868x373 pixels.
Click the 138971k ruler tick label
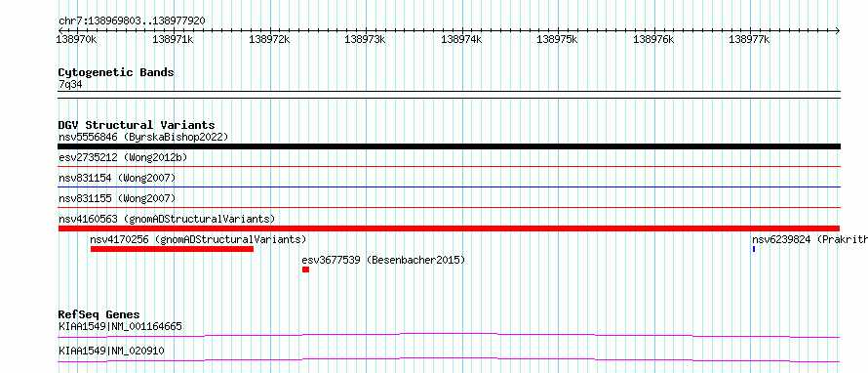pos(174,39)
